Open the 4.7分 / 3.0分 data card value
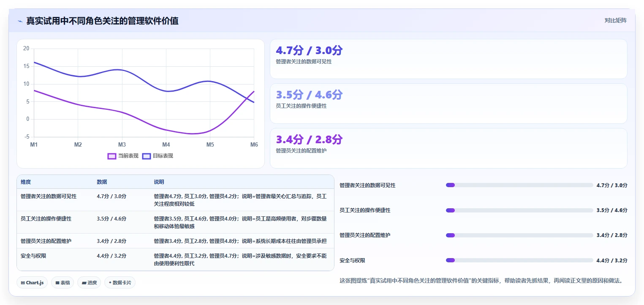Image resolution: width=644 pixels, height=305 pixels. pos(309,51)
